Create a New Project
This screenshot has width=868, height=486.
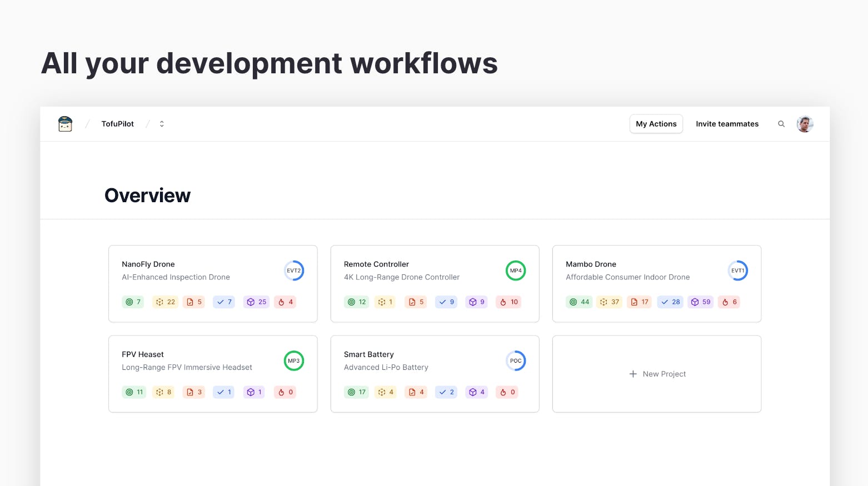pos(657,374)
